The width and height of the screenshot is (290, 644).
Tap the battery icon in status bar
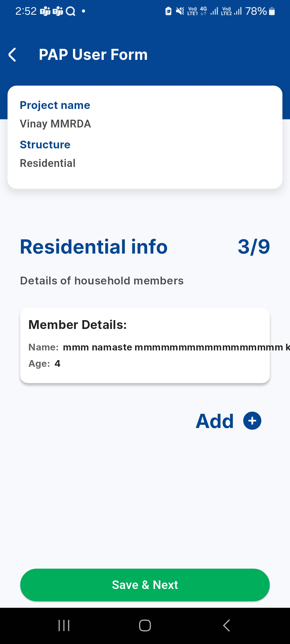[272, 11]
